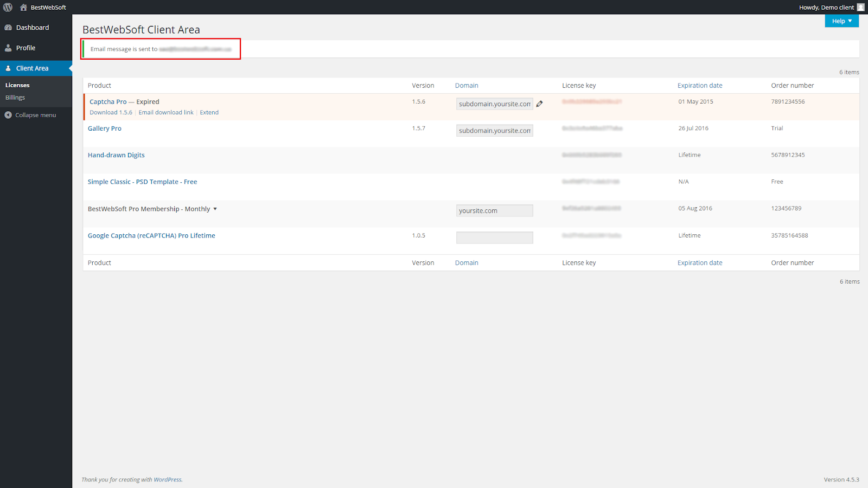Image resolution: width=868 pixels, height=488 pixels.
Task: Click the 'License key' header in top row
Action: tap(579, 85)
